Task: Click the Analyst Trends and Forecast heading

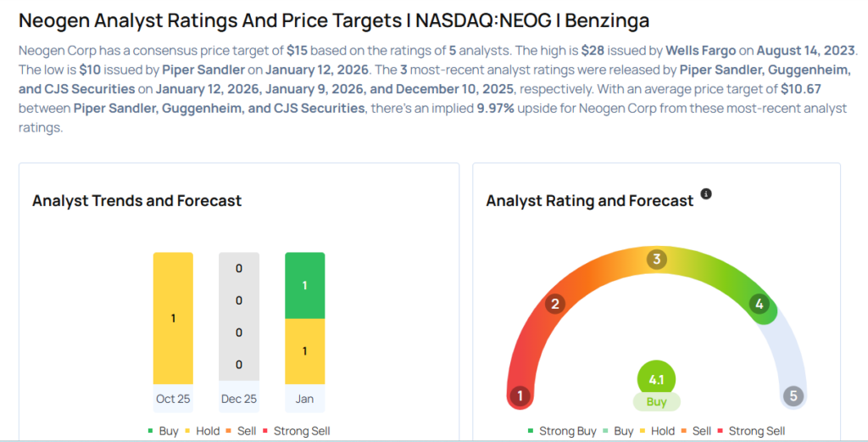Action: coord(137,201)
